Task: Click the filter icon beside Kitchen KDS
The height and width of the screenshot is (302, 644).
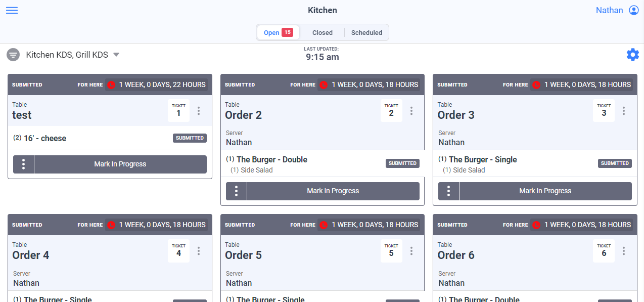Action: (13, 55)
